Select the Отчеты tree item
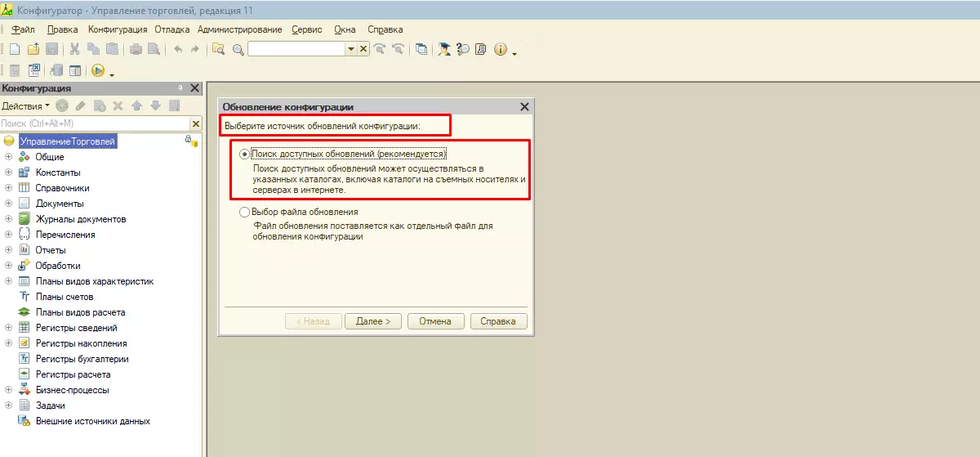The width and height of the screenshot is (980, 457). [51, 250]
